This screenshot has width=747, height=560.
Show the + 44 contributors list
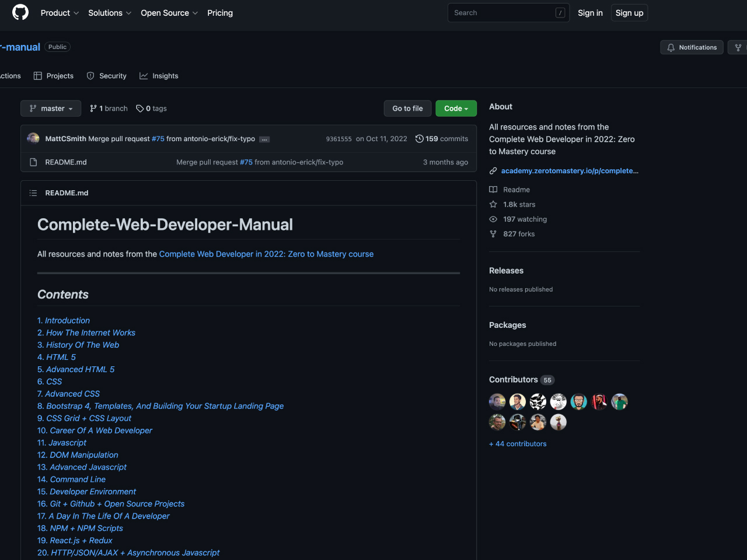pos(518,444)
